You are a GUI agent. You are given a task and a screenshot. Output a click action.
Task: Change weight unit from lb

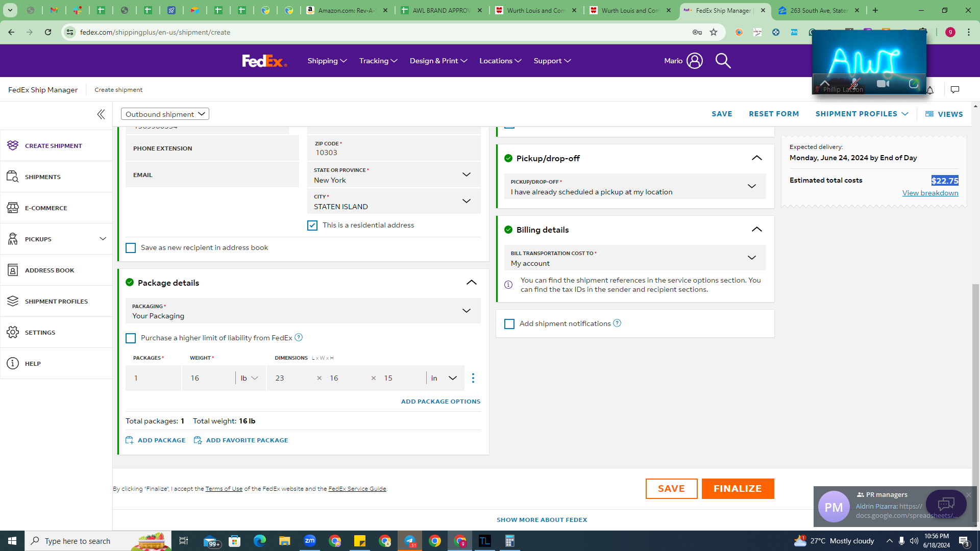click(x=249, y=378)
